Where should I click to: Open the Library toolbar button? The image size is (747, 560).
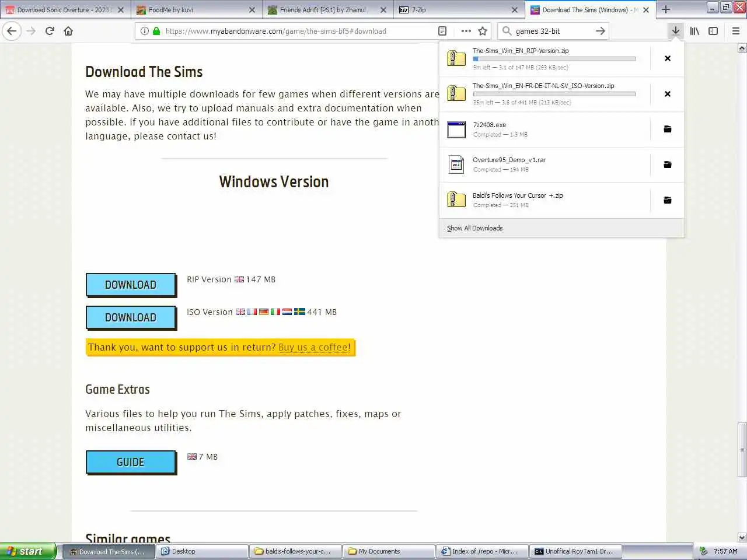[694, 31]
